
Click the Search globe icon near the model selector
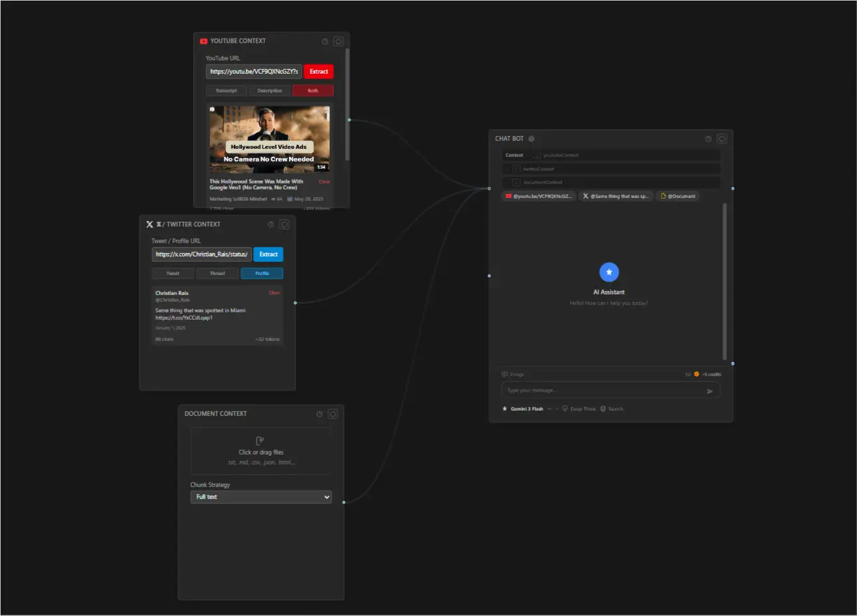click(x=602, y=409)
